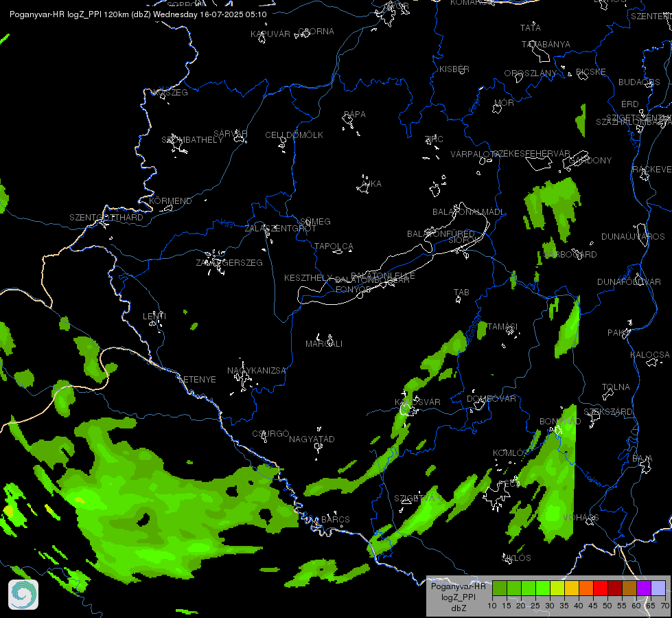Click the SÜMEG city label
This screenshot has height=618, width=672.
click(315, 222)
